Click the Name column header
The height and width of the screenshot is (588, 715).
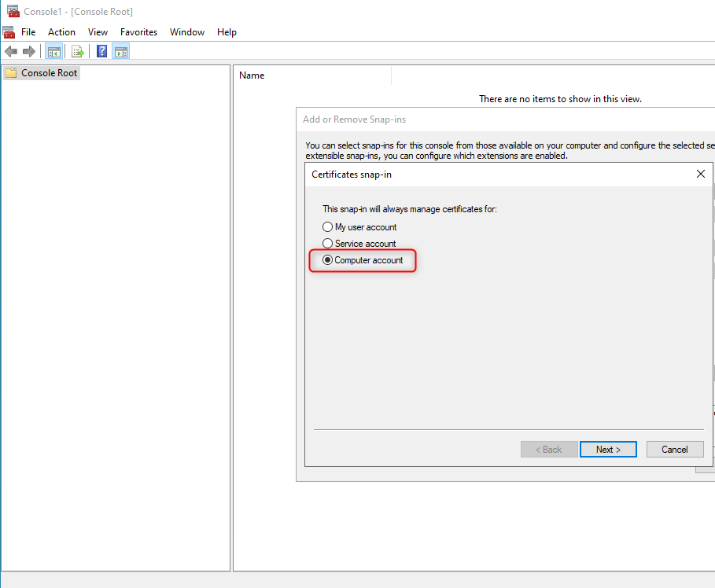tap(313, 75)
